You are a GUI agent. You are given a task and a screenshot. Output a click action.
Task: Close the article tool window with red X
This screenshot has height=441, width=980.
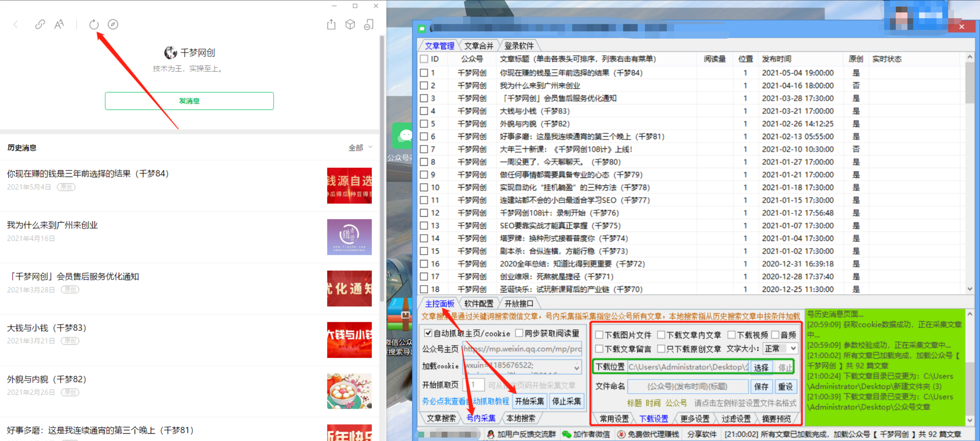point(961,27)
